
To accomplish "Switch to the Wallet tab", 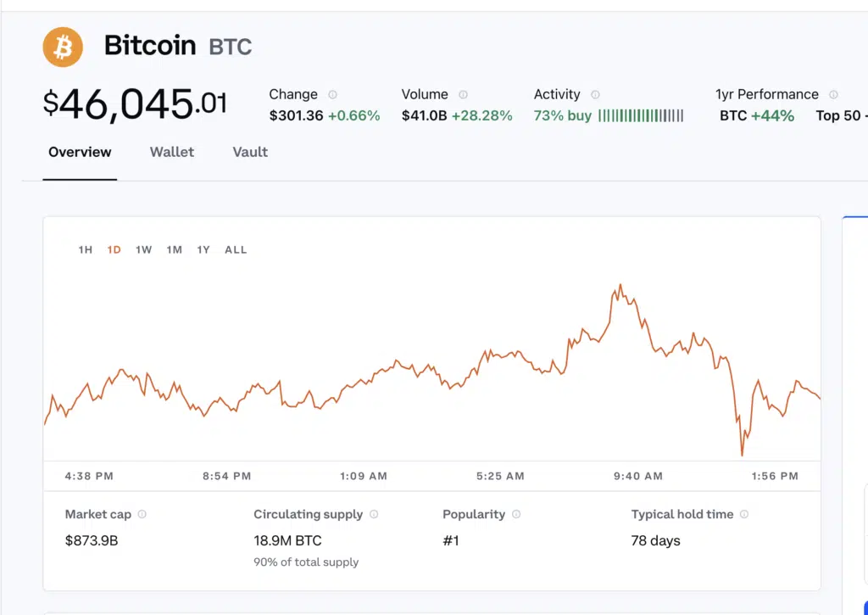I will 172,153.
